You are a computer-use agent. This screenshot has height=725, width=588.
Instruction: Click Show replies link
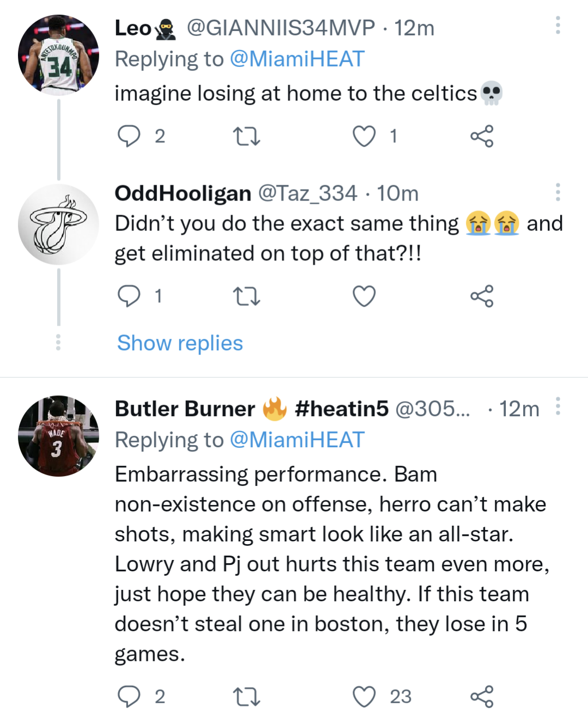pyautogui.click(x=180, y=343)
